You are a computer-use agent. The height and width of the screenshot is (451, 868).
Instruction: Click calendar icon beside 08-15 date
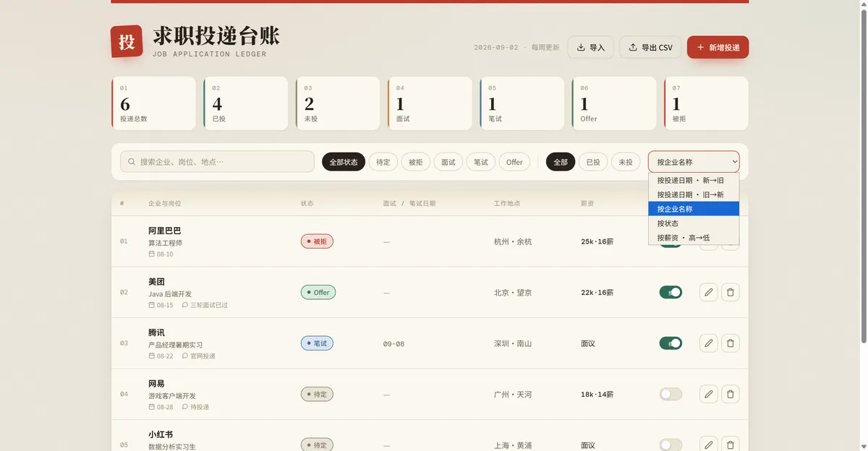[x=151, y=305]
